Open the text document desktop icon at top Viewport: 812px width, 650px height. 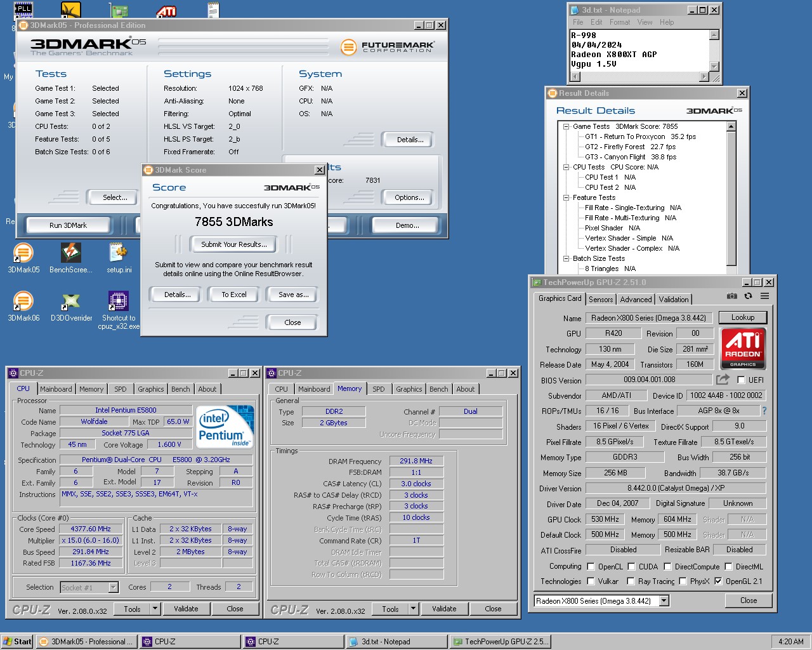213,10
